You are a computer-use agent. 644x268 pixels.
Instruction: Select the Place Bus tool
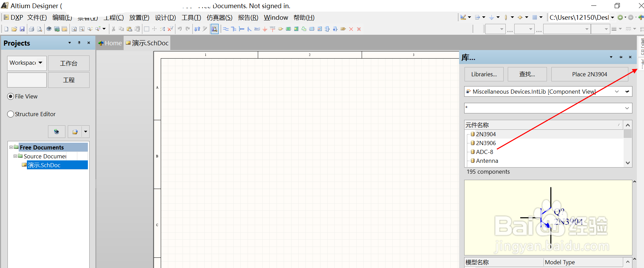tap(234, 29)
